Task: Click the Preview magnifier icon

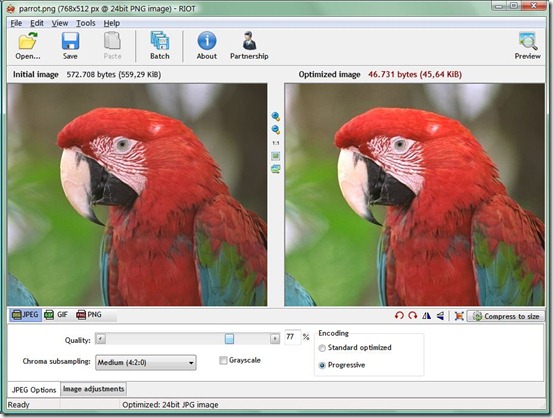Action: click(528, 41)
